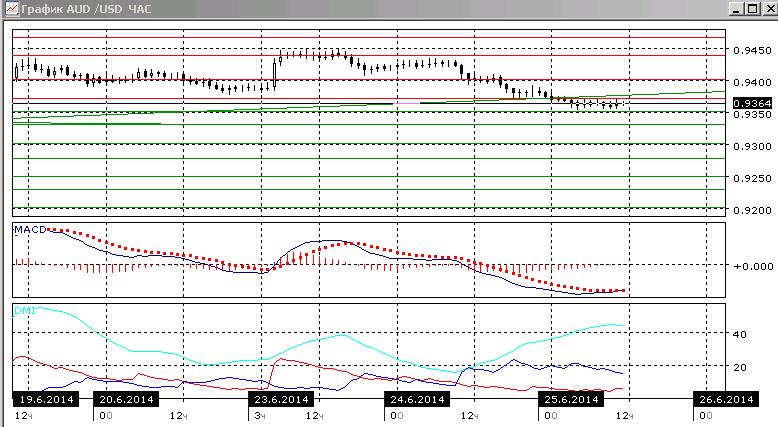Select the 20.6.2014 date marker
778x427 pixels.
coord(126,399)
